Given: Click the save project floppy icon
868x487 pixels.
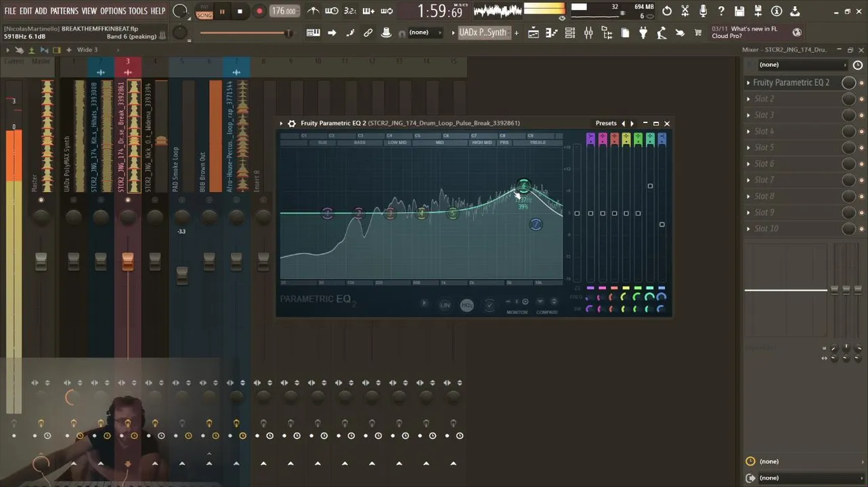Looking at the screenshot, I should click(739, 11).
